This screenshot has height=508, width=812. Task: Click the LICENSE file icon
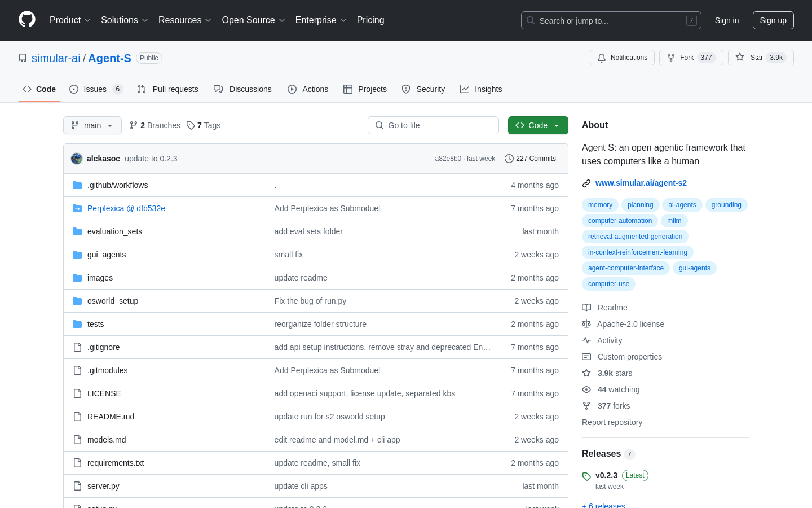tap(77, 393)
